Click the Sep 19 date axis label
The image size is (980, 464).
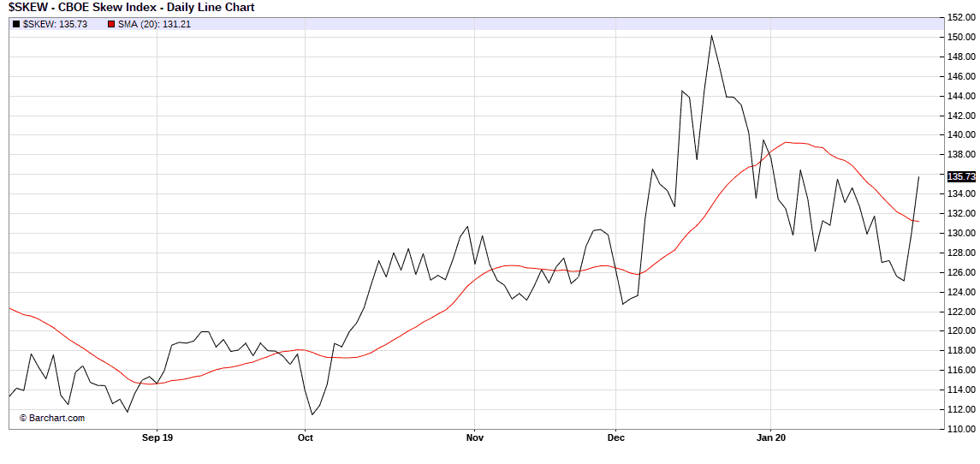(x=157, y=437)
